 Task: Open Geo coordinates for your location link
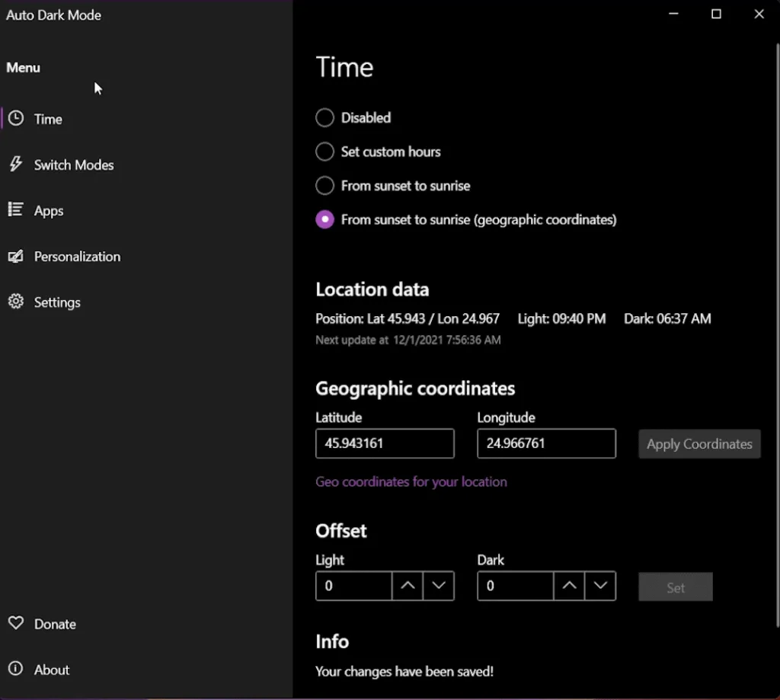[x=411, y=482]
